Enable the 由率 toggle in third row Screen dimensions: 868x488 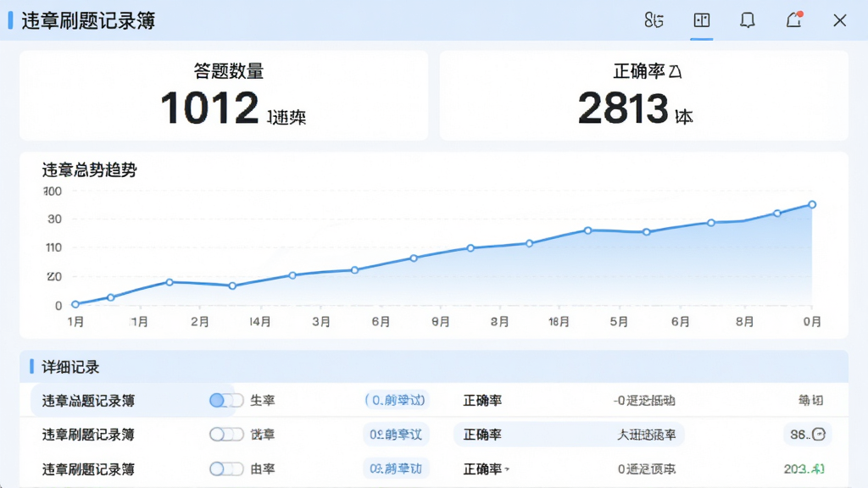point(226,469)
